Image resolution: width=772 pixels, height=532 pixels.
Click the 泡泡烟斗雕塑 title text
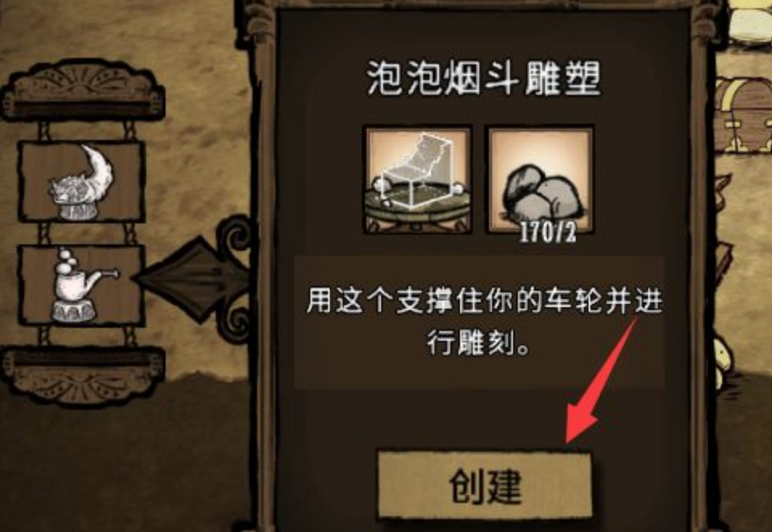[x=483, y=79]
